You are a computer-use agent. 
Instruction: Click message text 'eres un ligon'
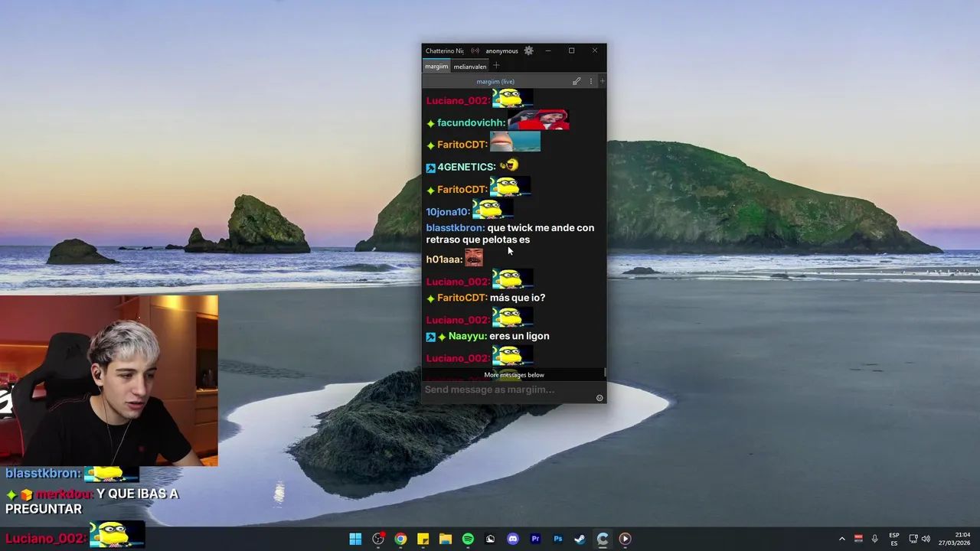519,336
